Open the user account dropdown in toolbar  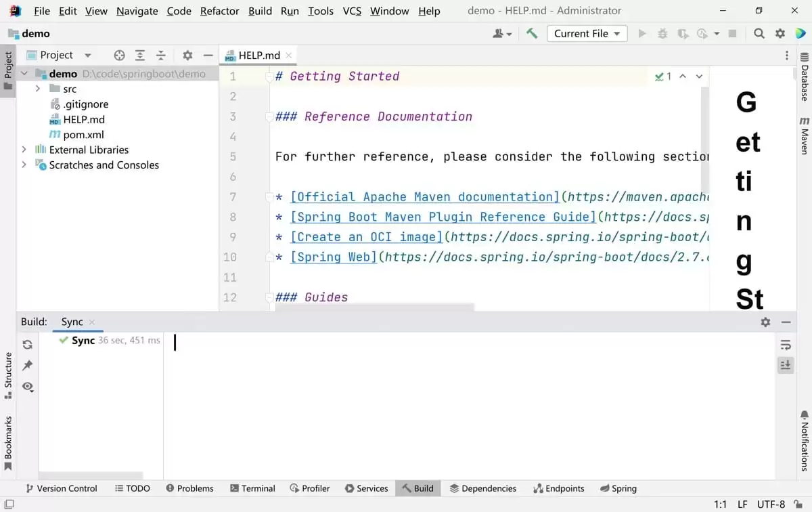click(x=502, y=33)
